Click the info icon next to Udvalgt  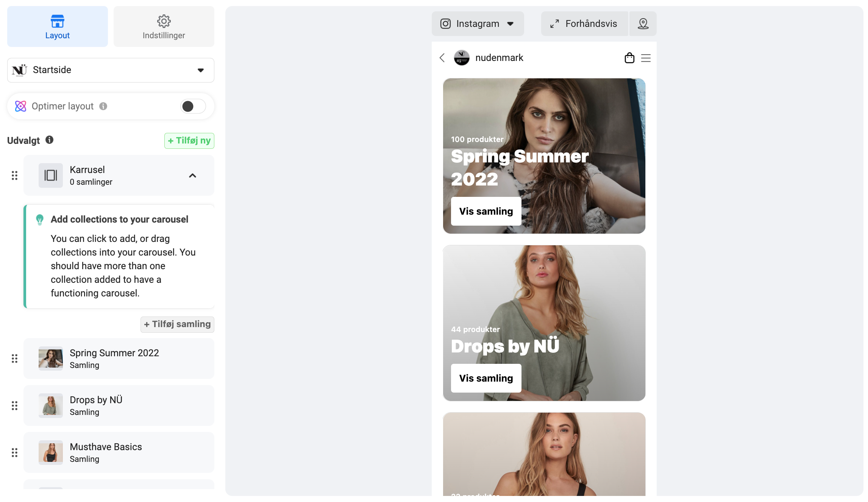[x=50, y=140]
